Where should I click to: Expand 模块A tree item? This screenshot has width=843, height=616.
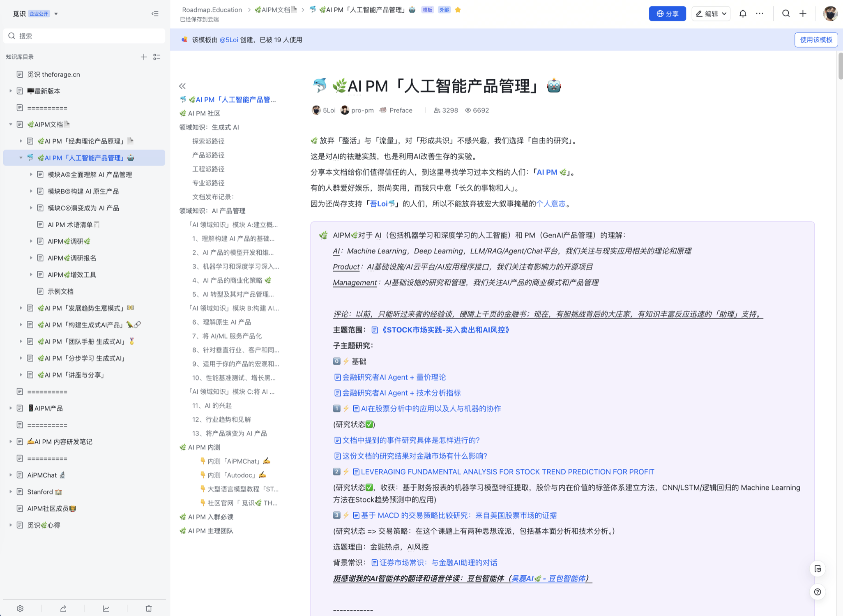coord(31,175)
